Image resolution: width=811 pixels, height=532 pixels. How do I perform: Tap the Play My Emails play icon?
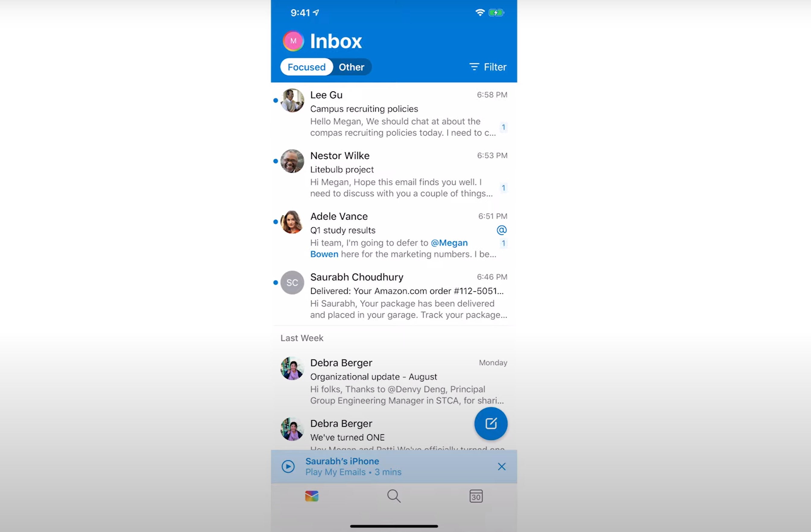(x=287, y=467)
